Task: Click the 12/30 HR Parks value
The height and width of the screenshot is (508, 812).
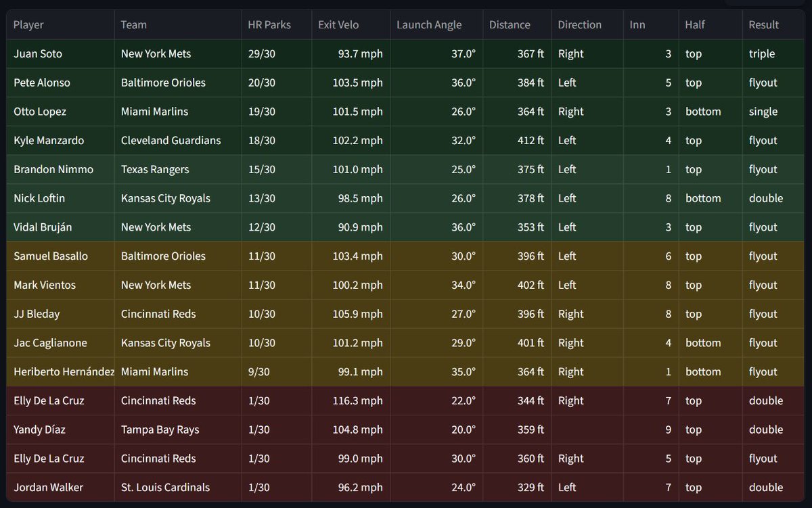Action: click(277, 227)
